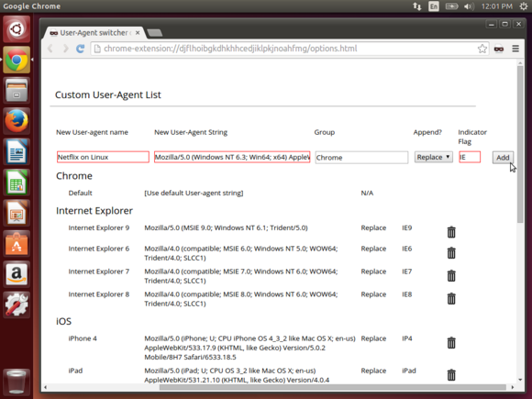The height and width of the screenshot is (399, 532).
Task: Click the Add button
Action: pos(503,158)
